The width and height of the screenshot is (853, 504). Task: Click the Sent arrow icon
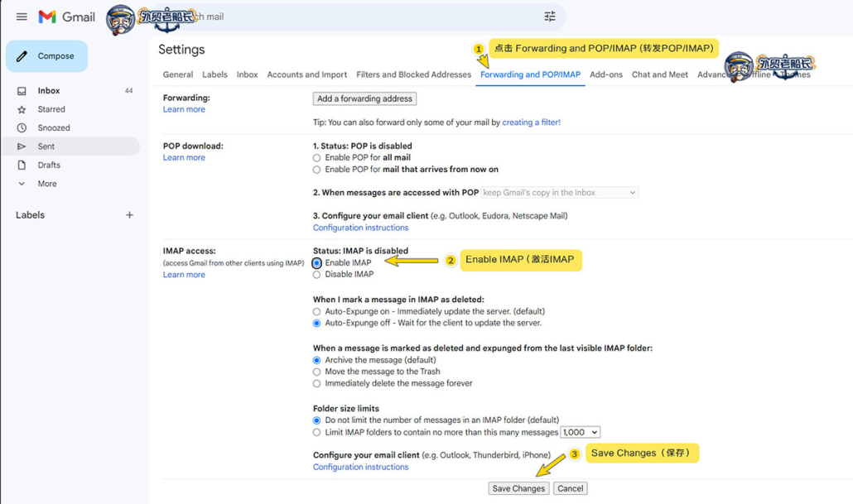(x=22, y=146)
